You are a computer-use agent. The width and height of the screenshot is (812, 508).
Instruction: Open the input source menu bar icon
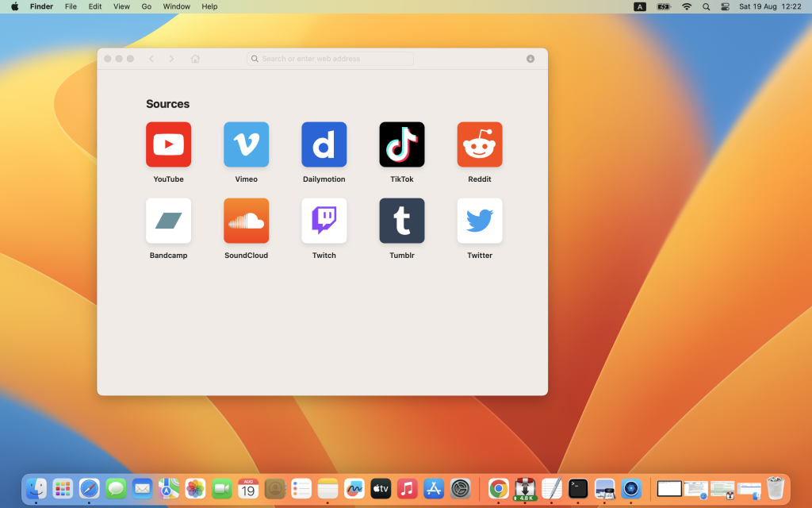tap(640, 6)
